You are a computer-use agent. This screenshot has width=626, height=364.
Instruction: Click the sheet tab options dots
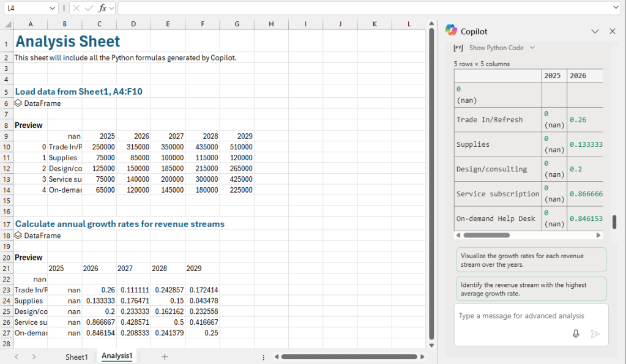(264, 357)
